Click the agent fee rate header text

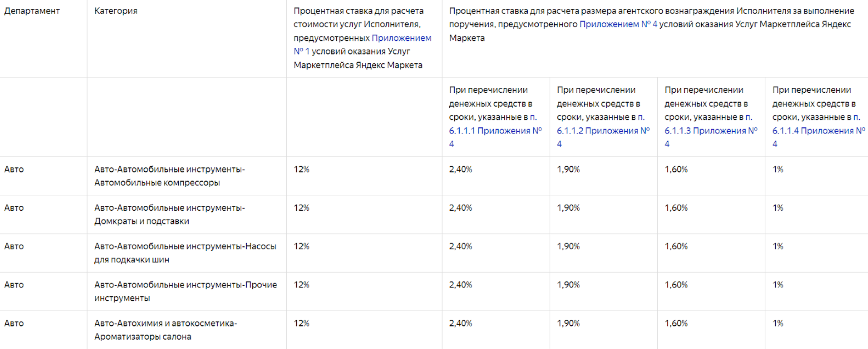coord(651,24)
